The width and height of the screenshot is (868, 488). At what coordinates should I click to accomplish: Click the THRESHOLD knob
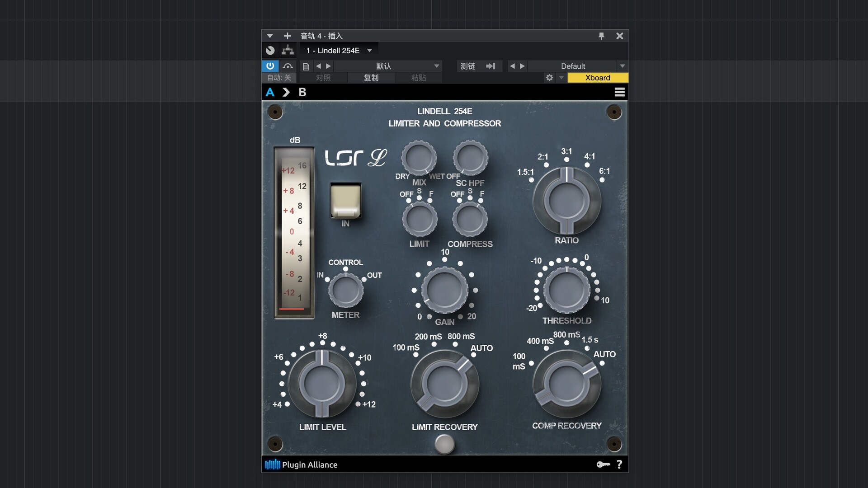coord(566,290)
